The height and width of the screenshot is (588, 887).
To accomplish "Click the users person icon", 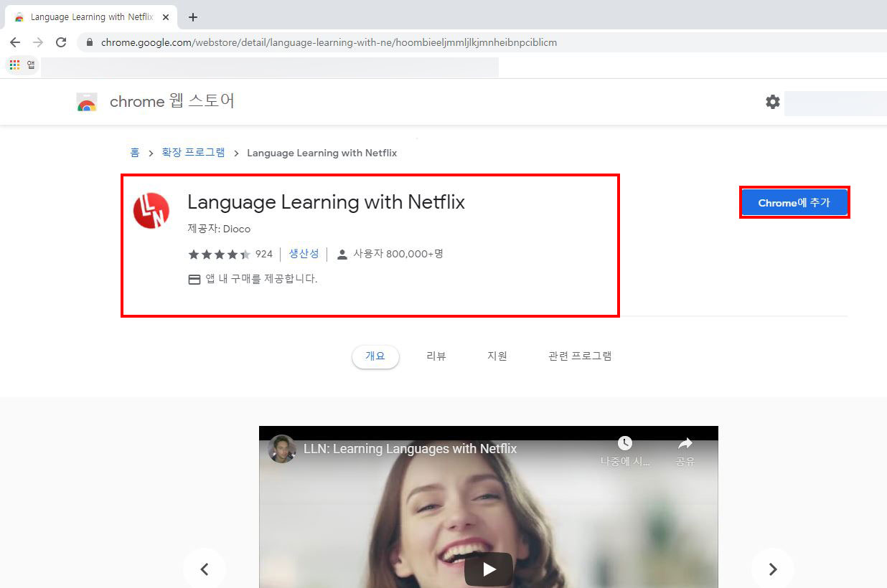I will point(342,254).
